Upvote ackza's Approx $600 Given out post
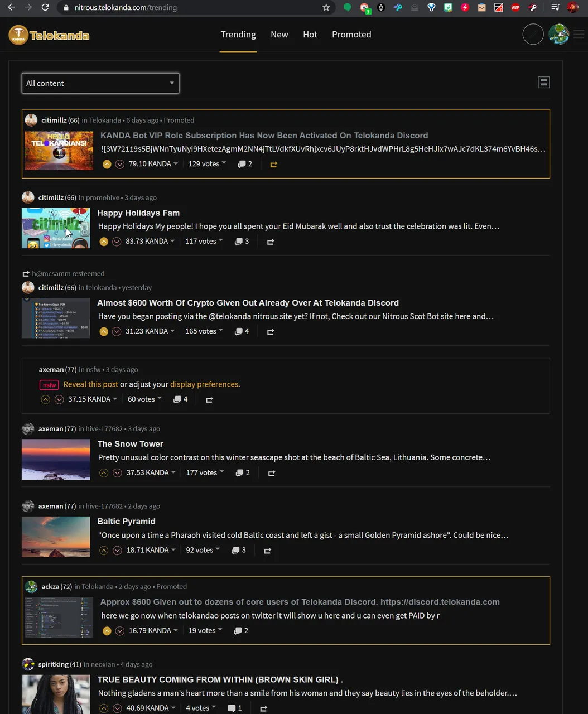 point(107,631)
